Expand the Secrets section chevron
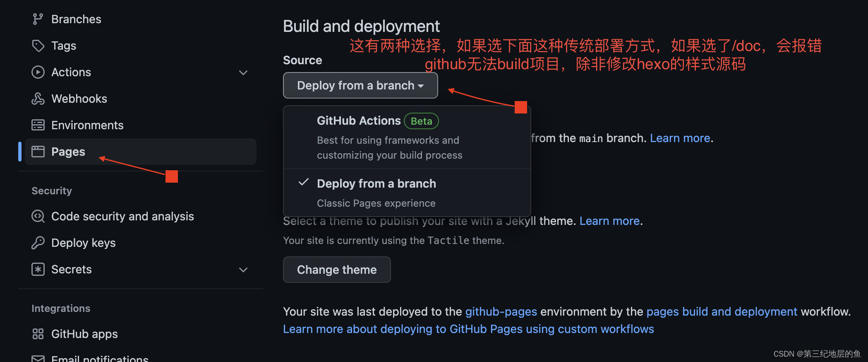The width and height of the screenshot is (868, 362). pos(243,270)
